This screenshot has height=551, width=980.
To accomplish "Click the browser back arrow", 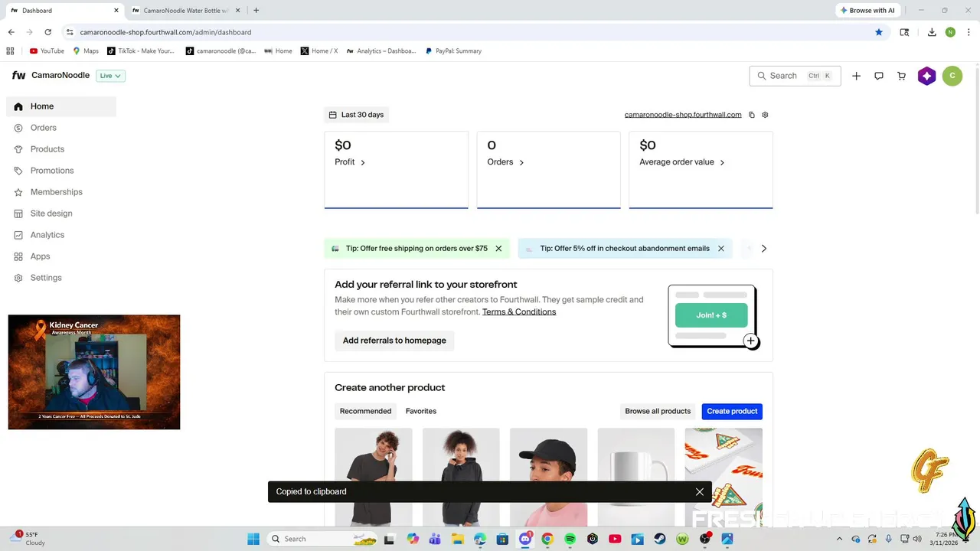I will (11, 32).
